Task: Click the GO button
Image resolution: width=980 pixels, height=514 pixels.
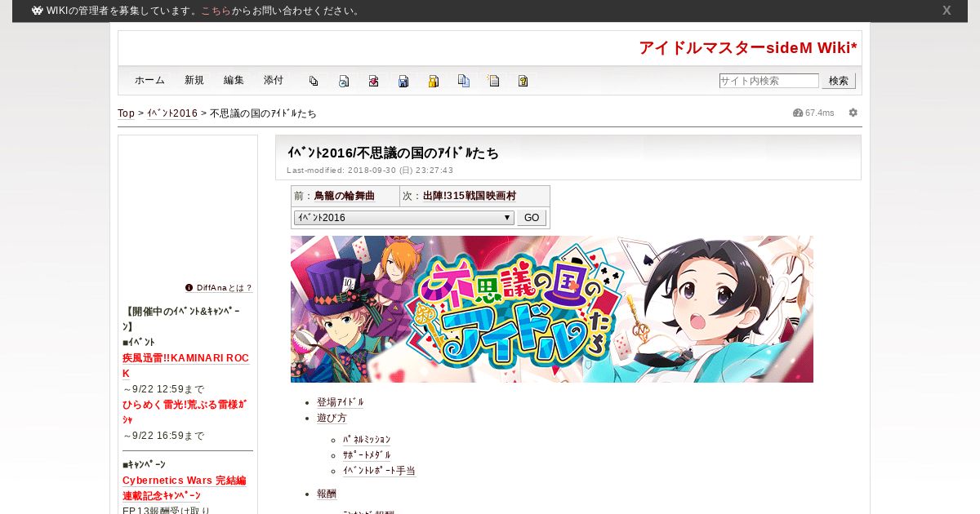Action: pos(532,218)
